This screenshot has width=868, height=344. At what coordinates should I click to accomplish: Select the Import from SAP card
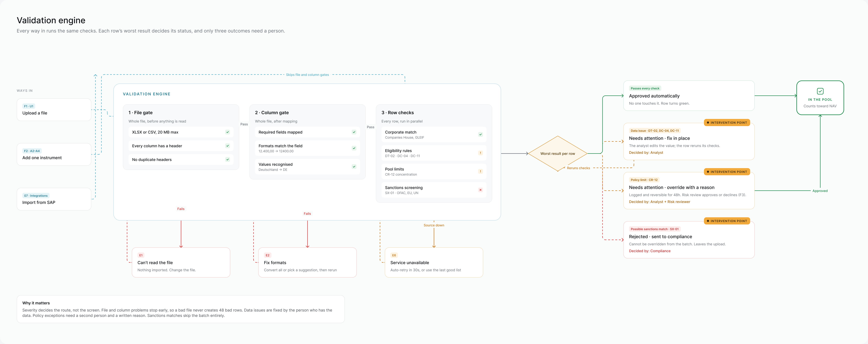tap(54, 199)
